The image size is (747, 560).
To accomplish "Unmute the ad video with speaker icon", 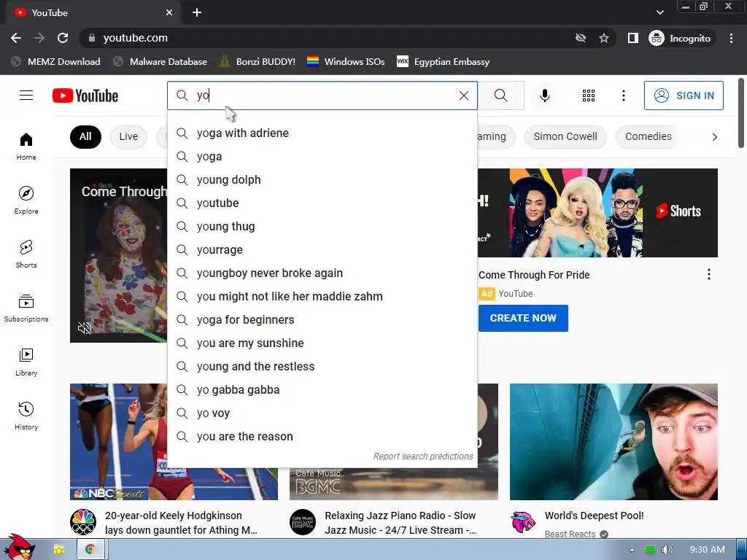I will pyautogui.click(x=85, y=327).
